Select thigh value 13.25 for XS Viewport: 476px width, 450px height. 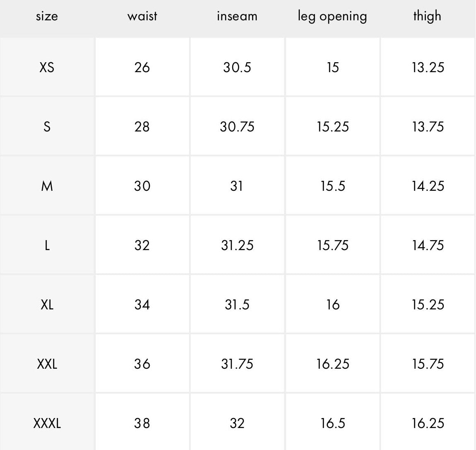428,68
